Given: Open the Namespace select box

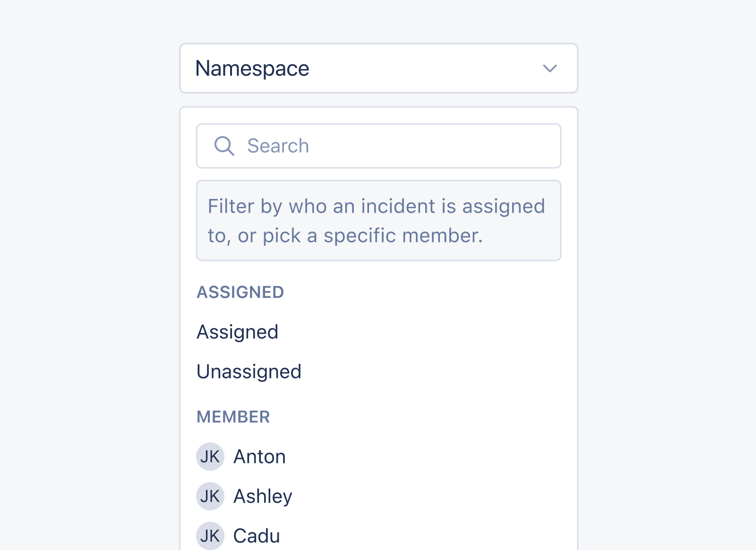Looking at the screenshot, I should [378, 69].
